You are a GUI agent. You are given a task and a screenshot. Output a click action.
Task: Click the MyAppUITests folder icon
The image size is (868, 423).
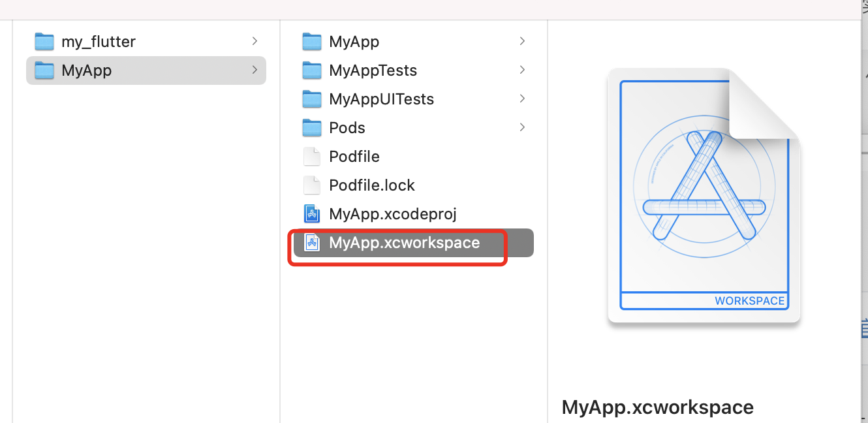312,99
